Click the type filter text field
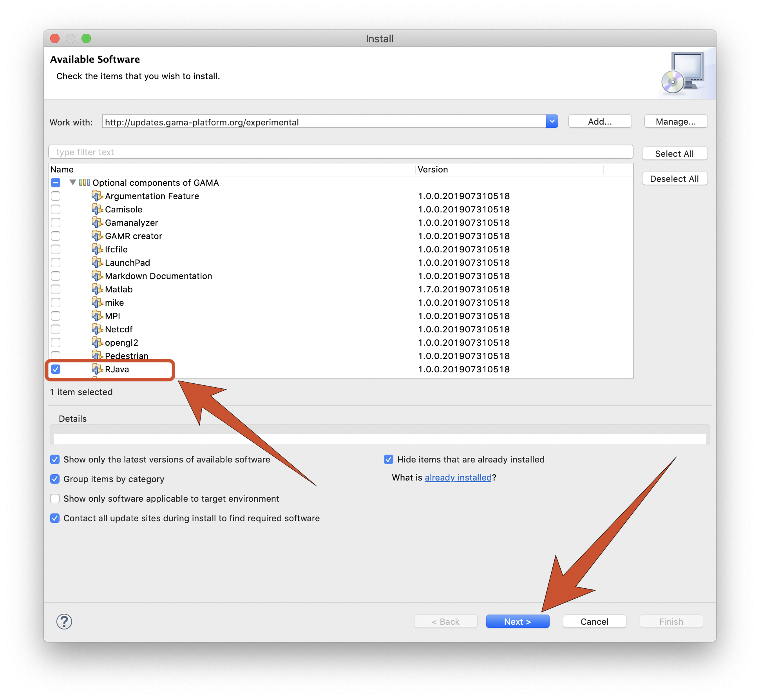760x700 pixels. point(340,152)
